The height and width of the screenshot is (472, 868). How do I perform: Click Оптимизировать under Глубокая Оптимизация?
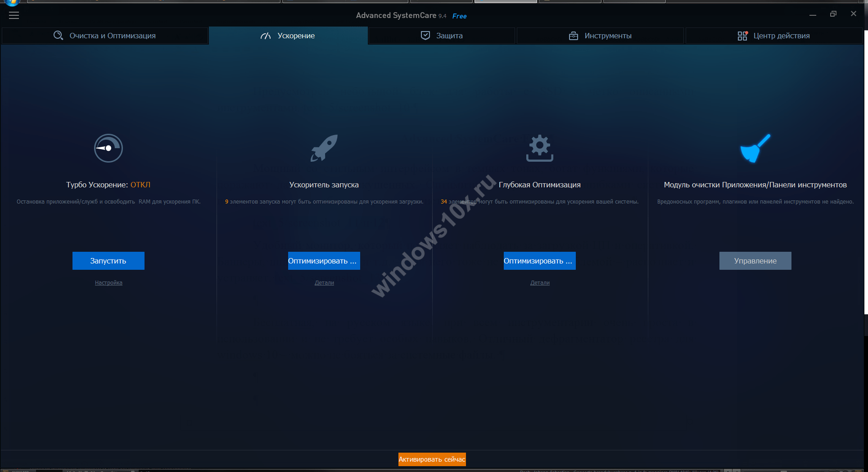(540, 261)
